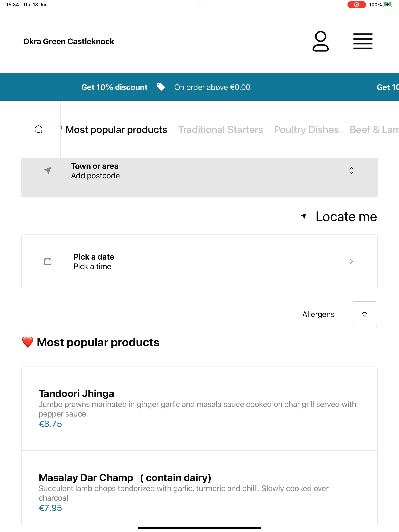
Task: Click the Allergens label
Action: pos(318,314)
